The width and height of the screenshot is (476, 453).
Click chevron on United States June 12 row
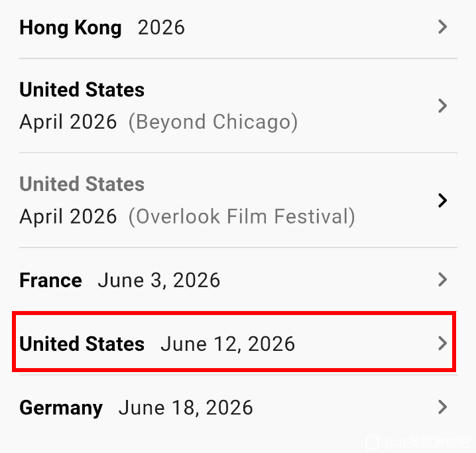tap(443, 344)
